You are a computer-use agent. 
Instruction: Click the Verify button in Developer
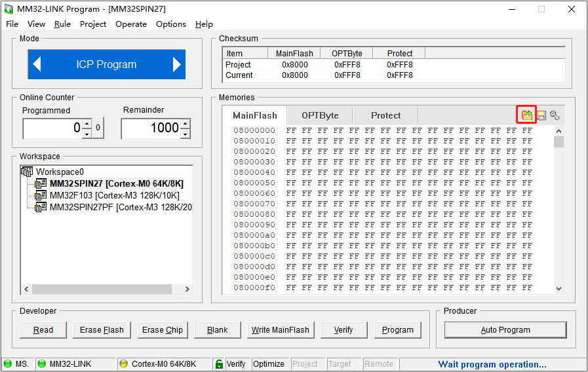pyautogui.click(x=343, y=330)
